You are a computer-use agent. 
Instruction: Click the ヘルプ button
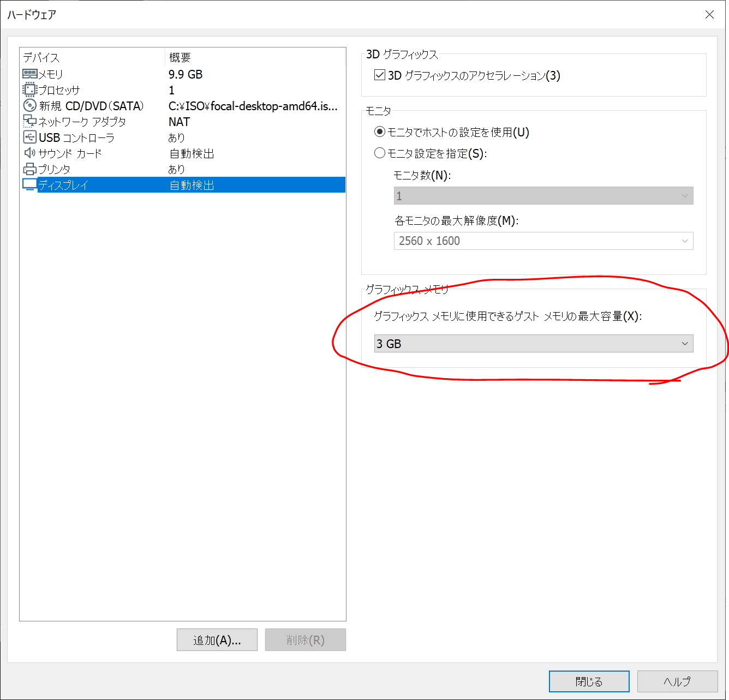click(677, 681)
